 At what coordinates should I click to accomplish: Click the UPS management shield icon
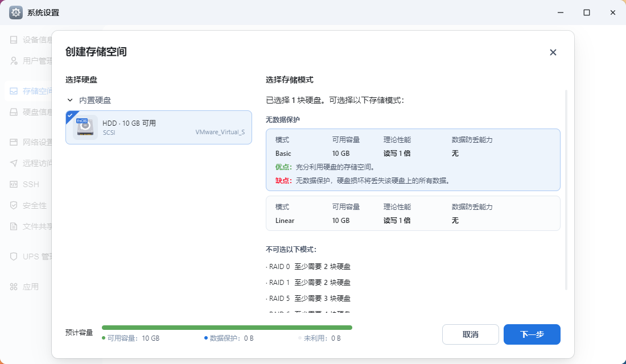14,257
